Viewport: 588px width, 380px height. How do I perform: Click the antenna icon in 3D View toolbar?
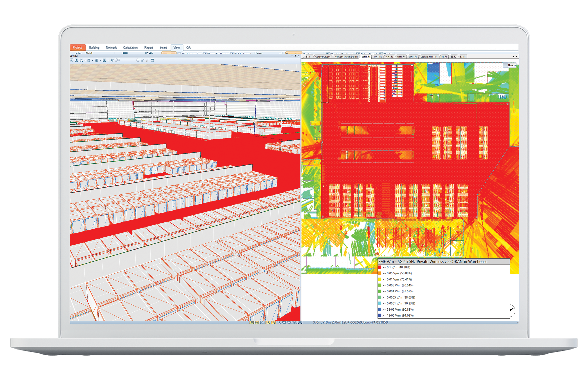112,60
